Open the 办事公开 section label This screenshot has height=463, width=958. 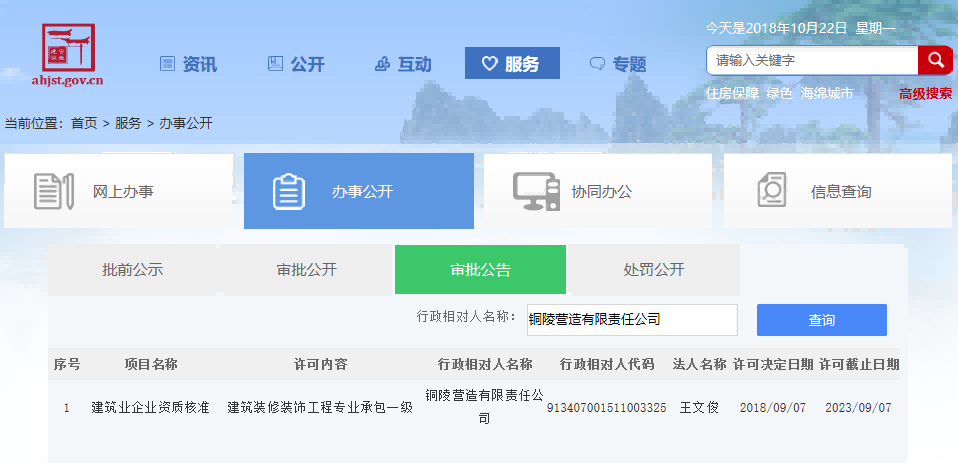tap(362, 192)
